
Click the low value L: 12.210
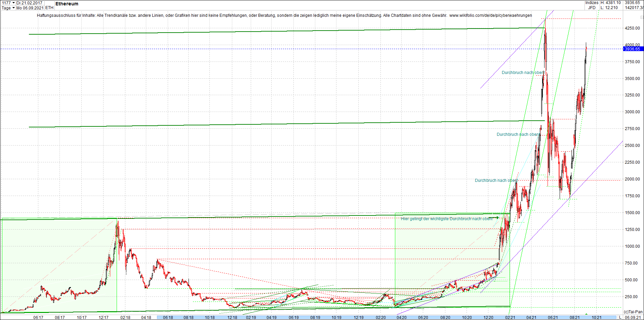tap(609, 8)
